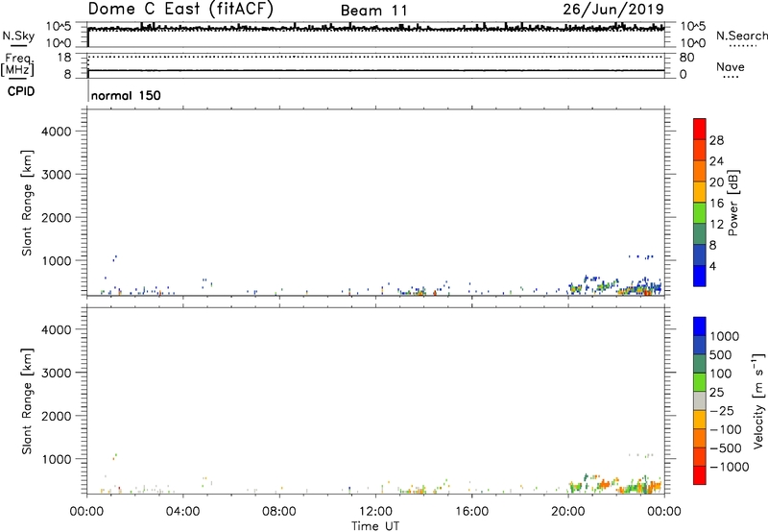Screen dimensions: 768x532
Task: Click the '20:00' time tick label
Action: 567,512
